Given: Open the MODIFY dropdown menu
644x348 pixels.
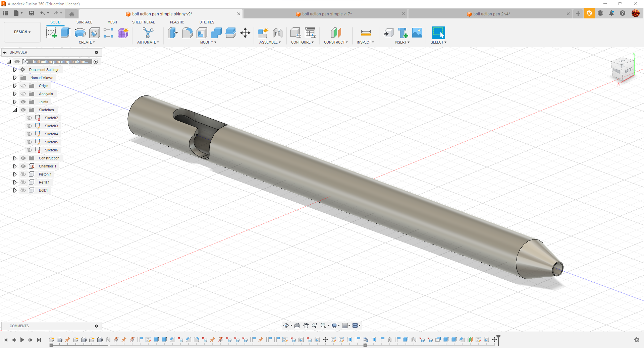Looking at the screenshot, I should click(208, 42).
